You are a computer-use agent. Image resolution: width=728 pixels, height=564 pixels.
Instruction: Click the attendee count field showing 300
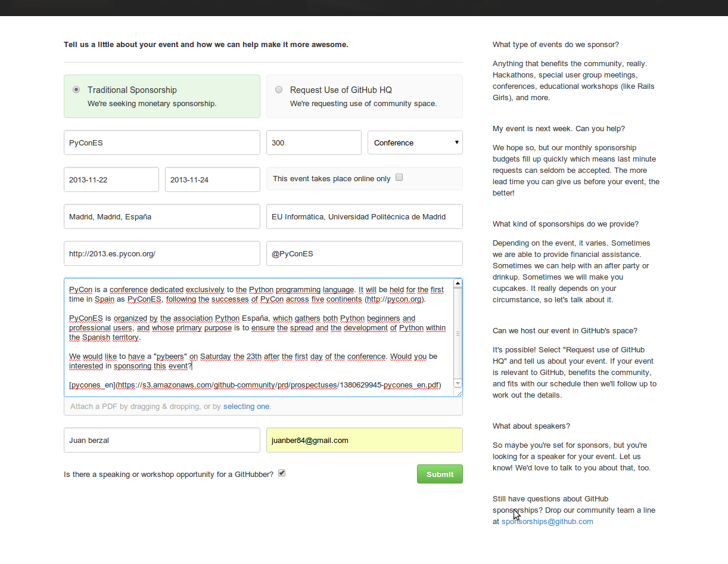tap(313, 142)
